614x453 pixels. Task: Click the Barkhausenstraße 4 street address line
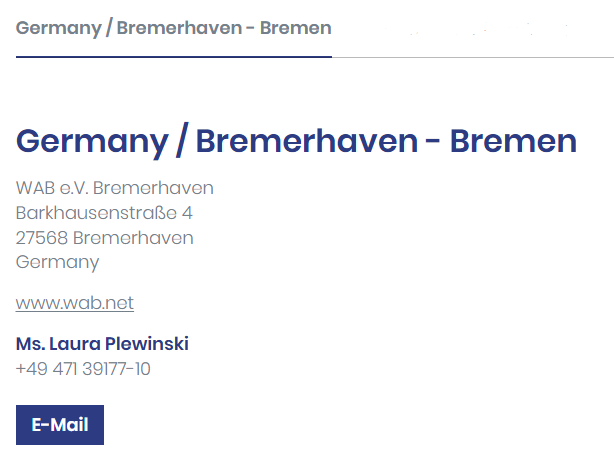(x=104, y=213)
